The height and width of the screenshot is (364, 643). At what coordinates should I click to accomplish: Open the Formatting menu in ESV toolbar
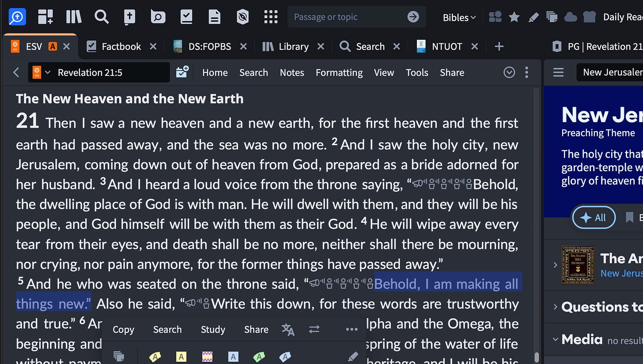point(339,72)
